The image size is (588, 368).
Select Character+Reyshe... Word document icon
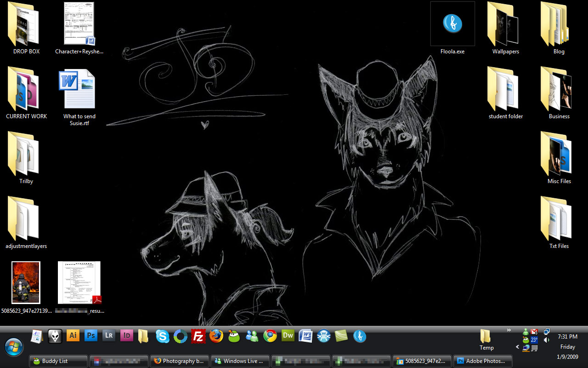(79, 29)
